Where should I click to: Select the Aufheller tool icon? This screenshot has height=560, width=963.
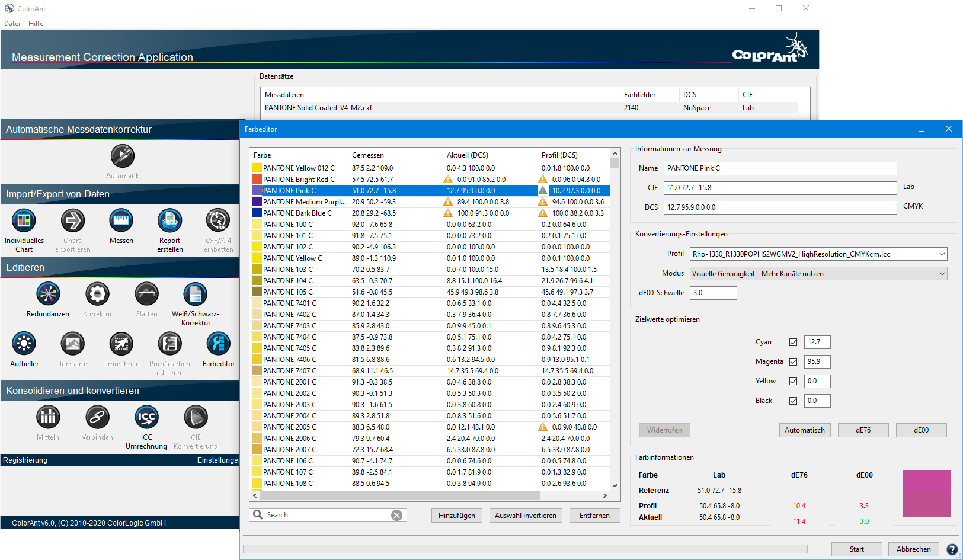pyautogui.click(x=24, y=344)
